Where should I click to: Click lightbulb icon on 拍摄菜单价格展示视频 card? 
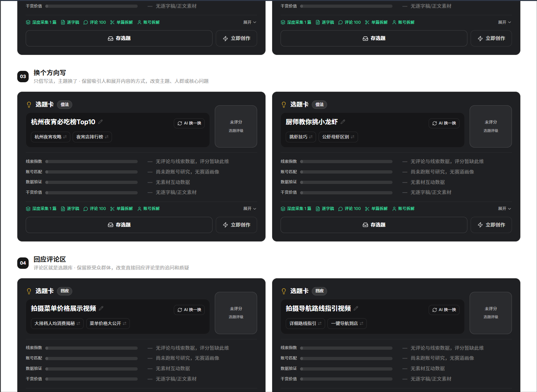coord(29,291)
